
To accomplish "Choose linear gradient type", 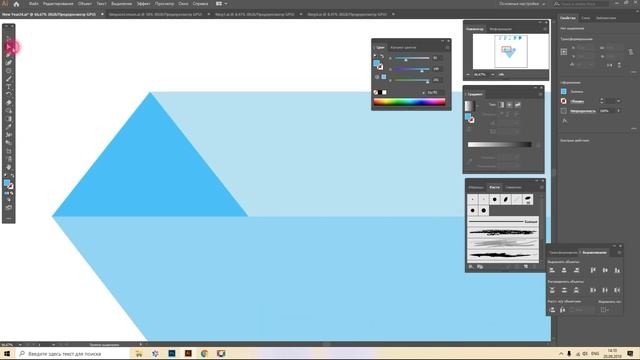I will 501,105.
